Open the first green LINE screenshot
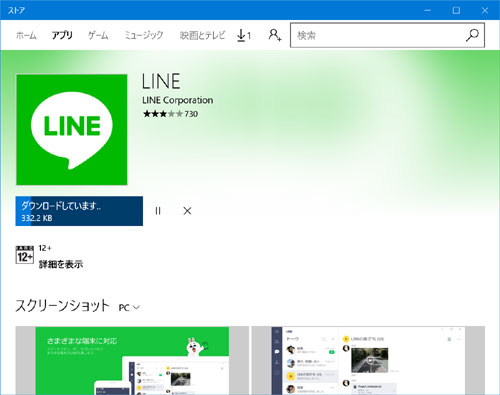This screenshot has height=395, width=500. [132, 361]
